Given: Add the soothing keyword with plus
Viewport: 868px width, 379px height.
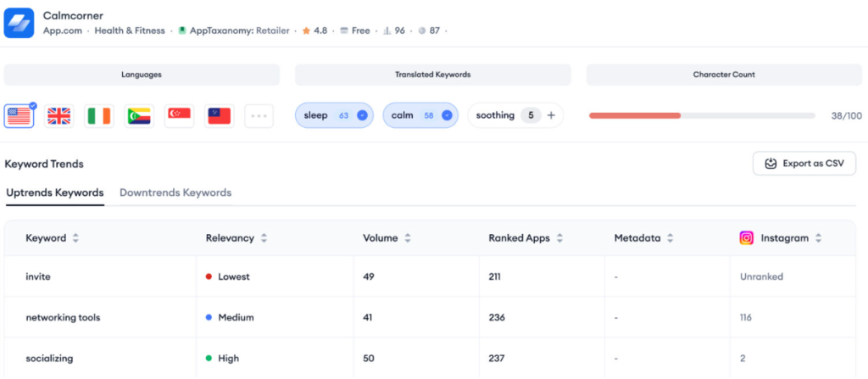Looking at the screenshot, I should [551, 115].
